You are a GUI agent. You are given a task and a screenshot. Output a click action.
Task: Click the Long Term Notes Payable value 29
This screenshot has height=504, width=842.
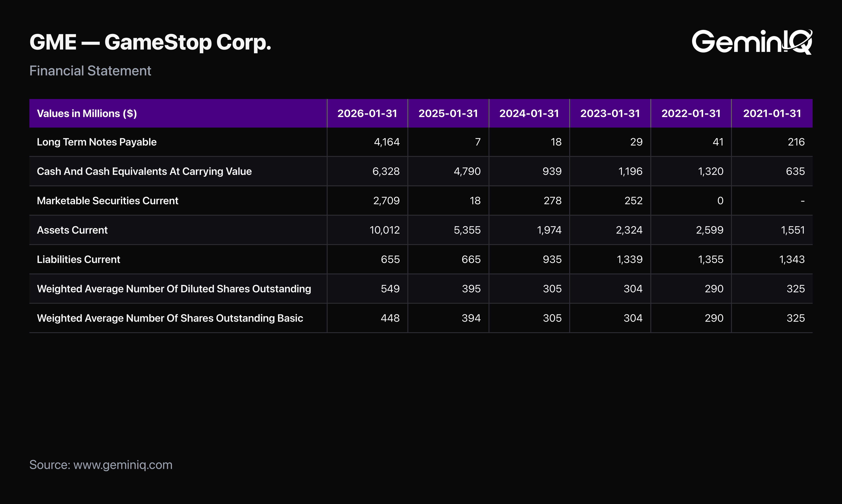pyautogui.click(x=636, y=142)
